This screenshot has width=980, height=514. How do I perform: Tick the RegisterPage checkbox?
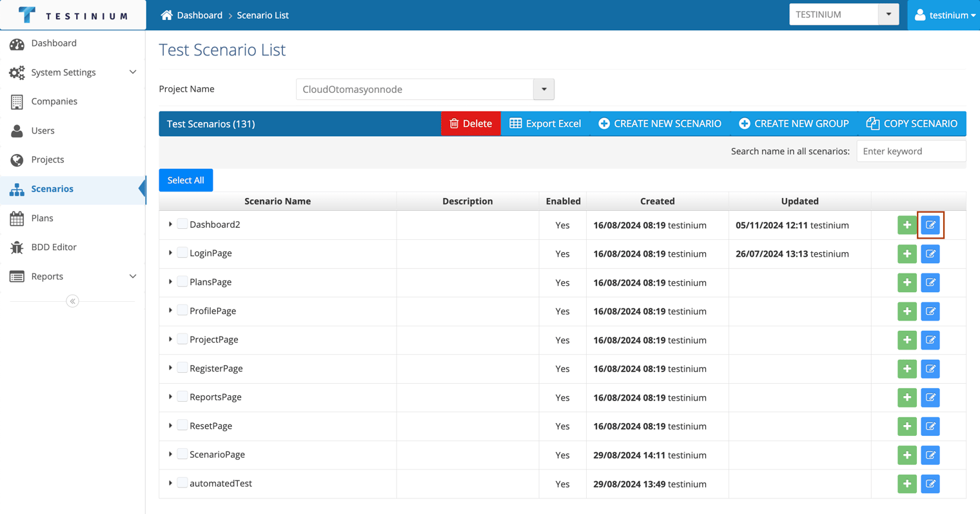point(182,368)
